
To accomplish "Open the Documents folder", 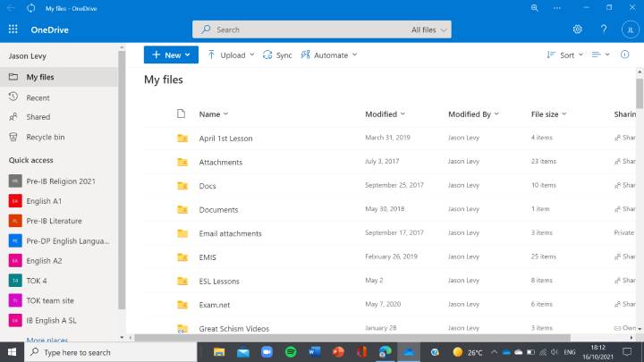I will (x=218, y=210).
